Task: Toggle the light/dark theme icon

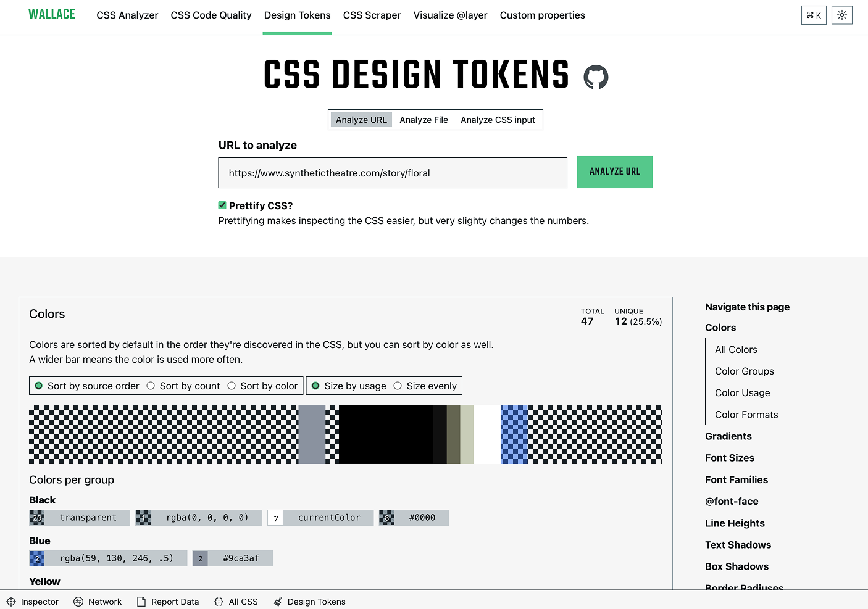Action: [841, 15]
